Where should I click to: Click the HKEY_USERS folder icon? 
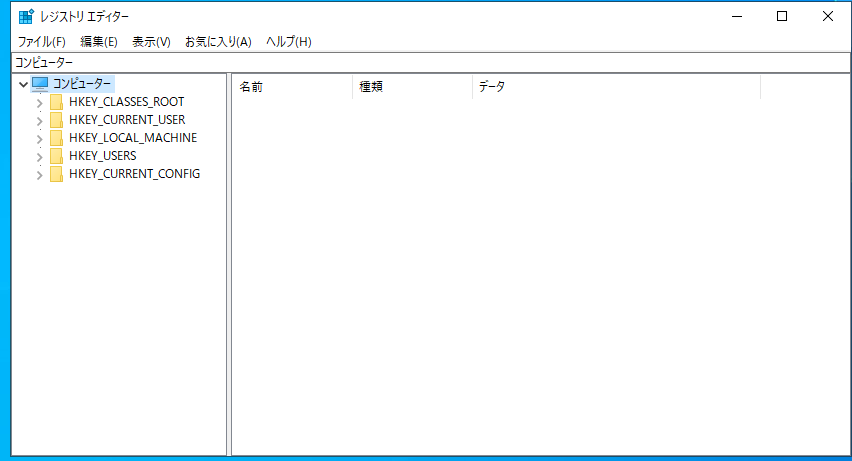point(57,156)
